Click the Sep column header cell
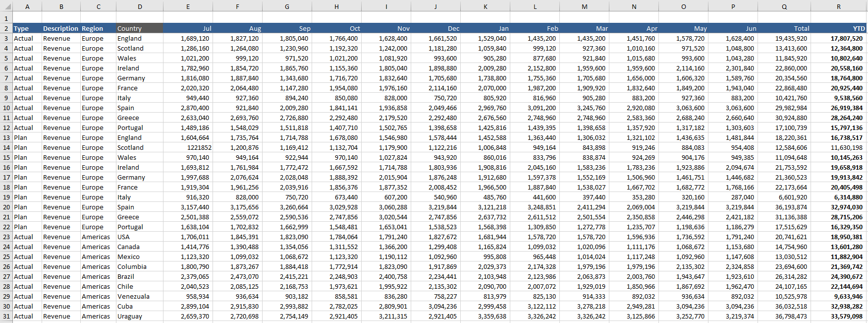This screenshot has height=323, width=868. pos(287,28)
